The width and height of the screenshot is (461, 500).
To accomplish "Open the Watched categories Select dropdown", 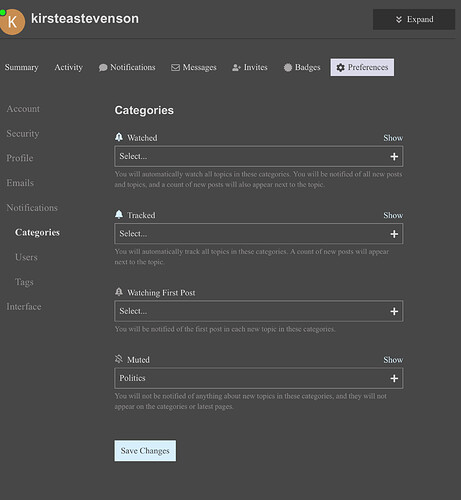I will click(x=259, y=156).
